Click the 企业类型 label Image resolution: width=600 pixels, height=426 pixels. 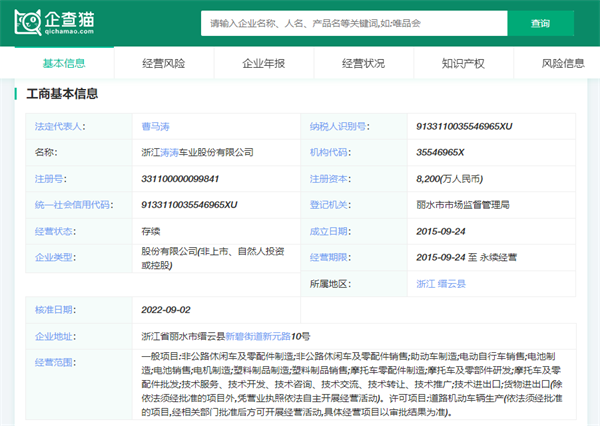(x=55, y=257)
